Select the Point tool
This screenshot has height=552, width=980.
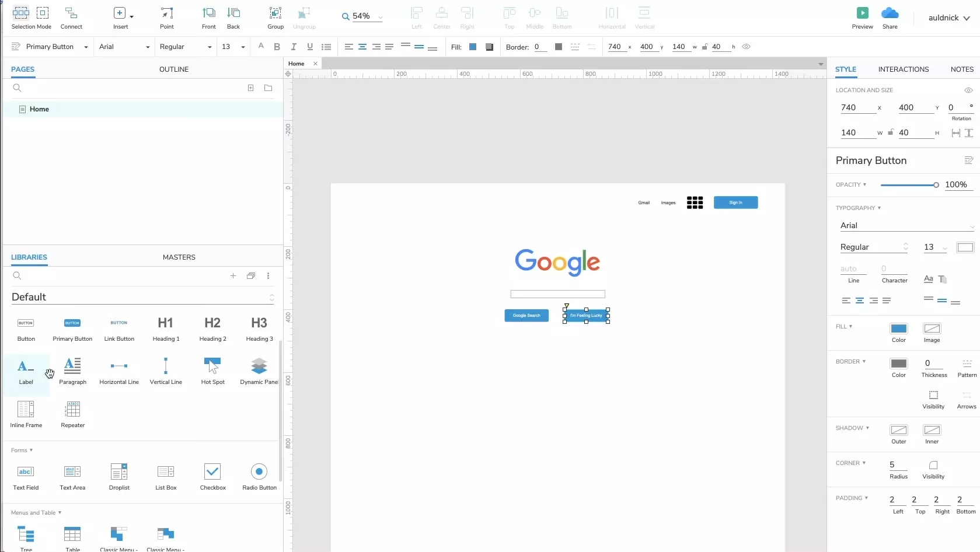click(167, 18)
